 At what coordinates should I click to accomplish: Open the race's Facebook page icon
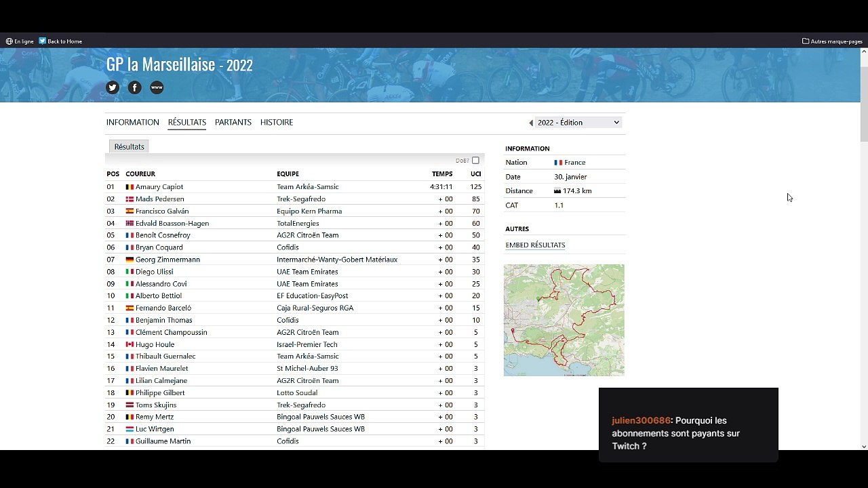[135, 87]
